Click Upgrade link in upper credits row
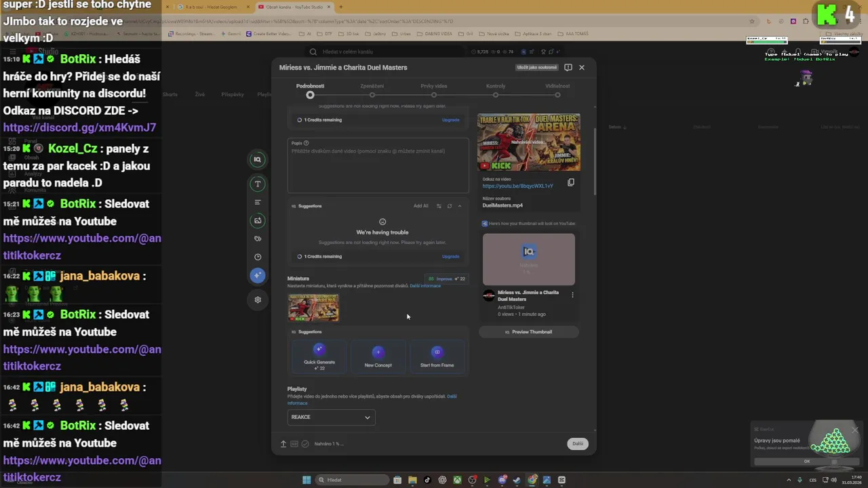Image resolution: width=868 pixels, height=488 pixels. [x=451, y=120]
